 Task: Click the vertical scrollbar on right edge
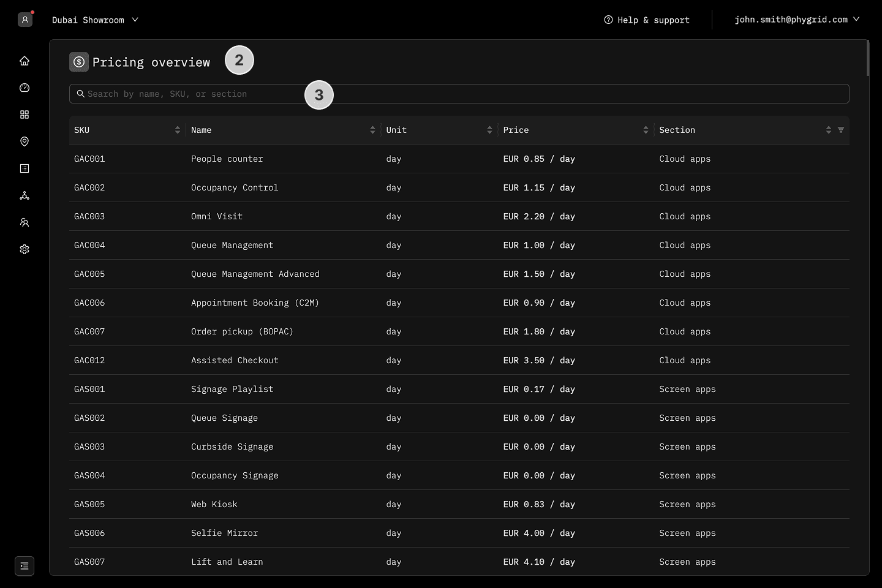click(x=868, y=58)
